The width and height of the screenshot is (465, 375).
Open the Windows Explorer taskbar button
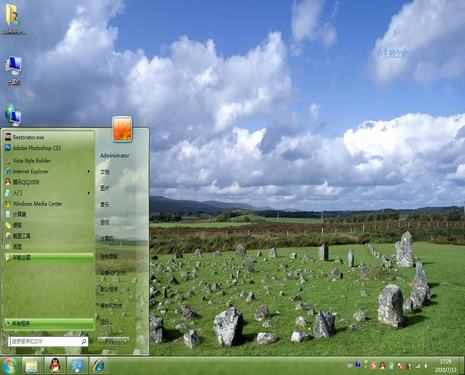pos(32,366)
